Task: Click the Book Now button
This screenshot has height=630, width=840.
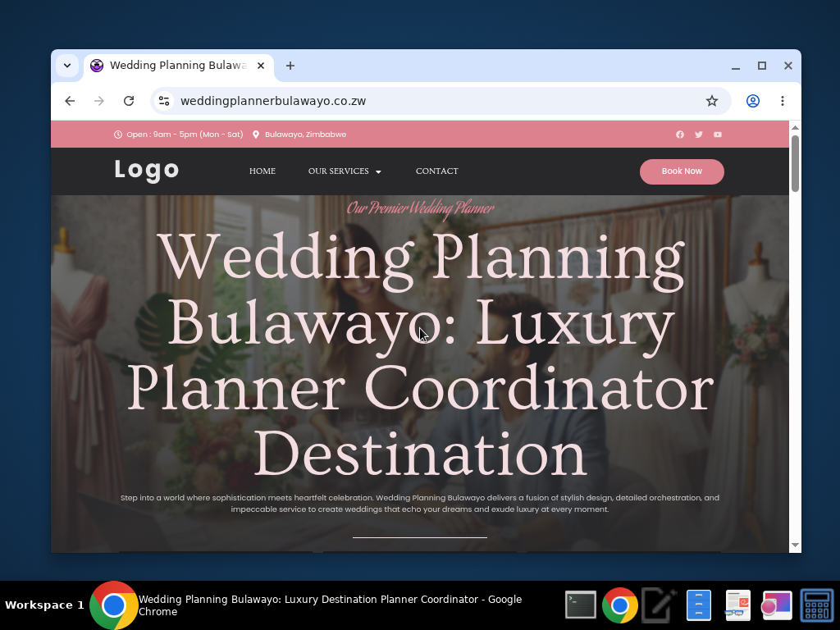Action: (682, 171)
